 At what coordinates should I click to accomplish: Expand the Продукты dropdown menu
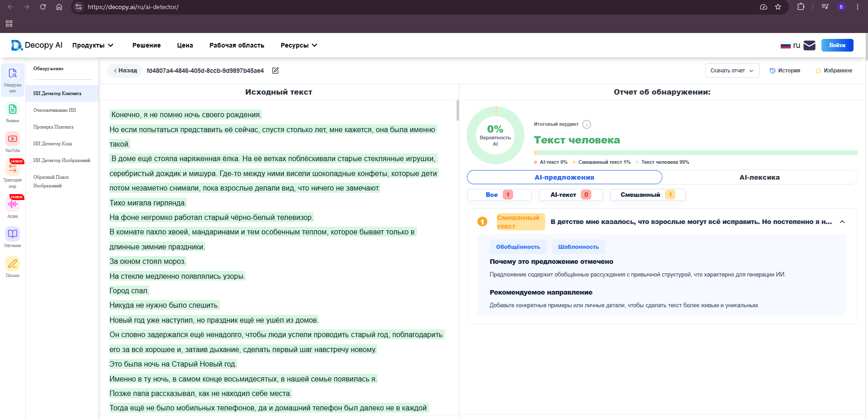(93, 45)
